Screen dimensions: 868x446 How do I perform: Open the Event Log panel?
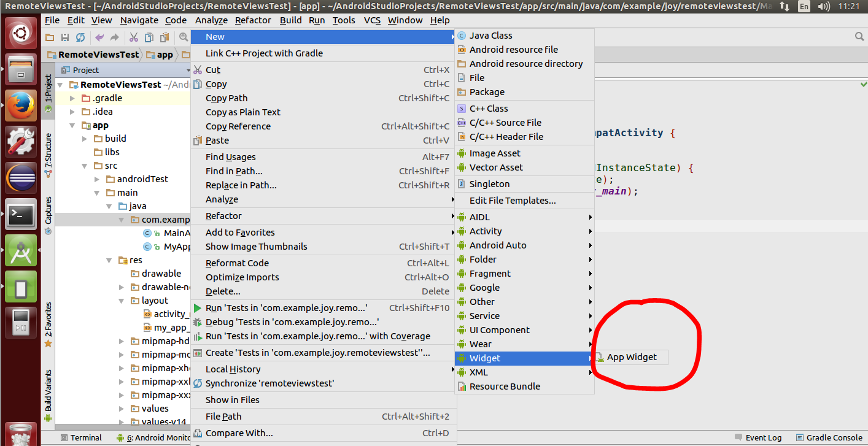click(758, 438)
